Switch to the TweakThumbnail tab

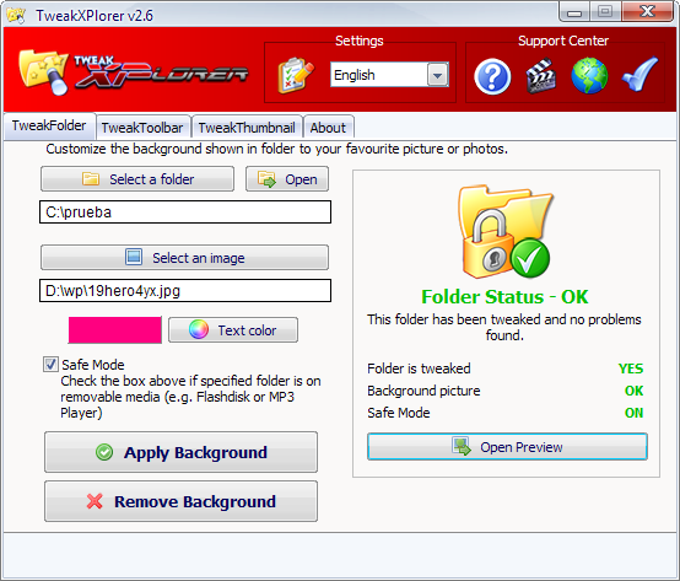tap(247, 127)
